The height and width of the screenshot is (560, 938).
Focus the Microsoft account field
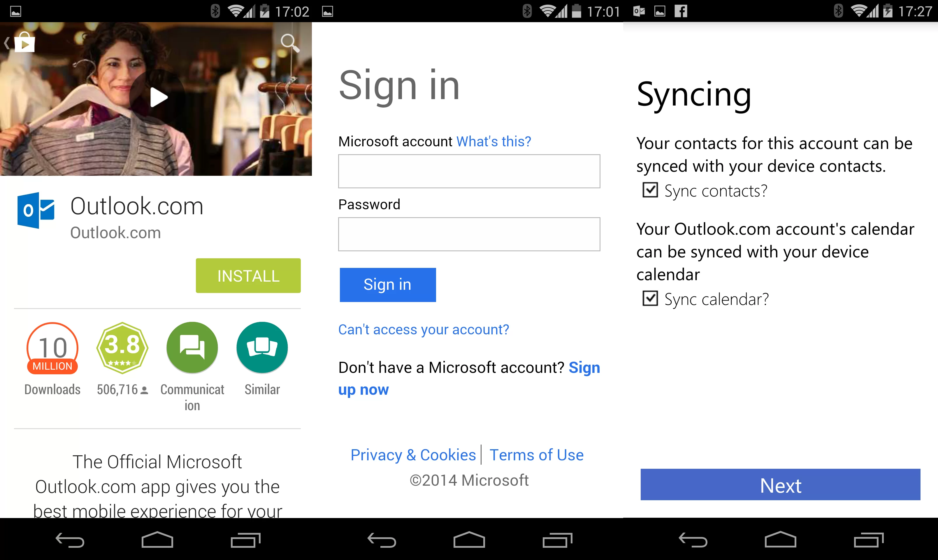(x=469, y=171)
